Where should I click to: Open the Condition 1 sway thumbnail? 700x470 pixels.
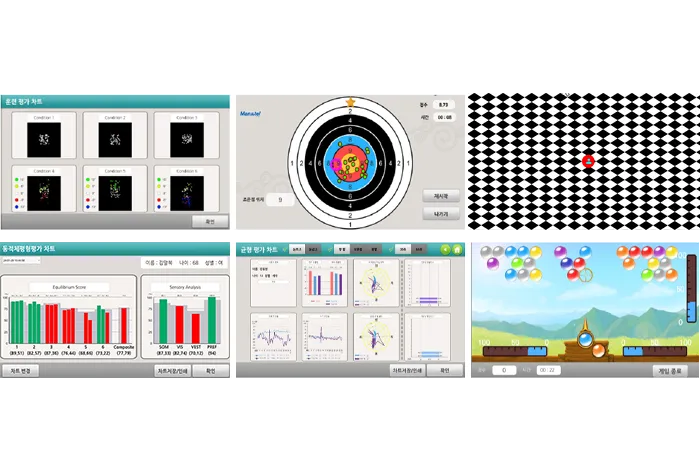coord(44,137)
